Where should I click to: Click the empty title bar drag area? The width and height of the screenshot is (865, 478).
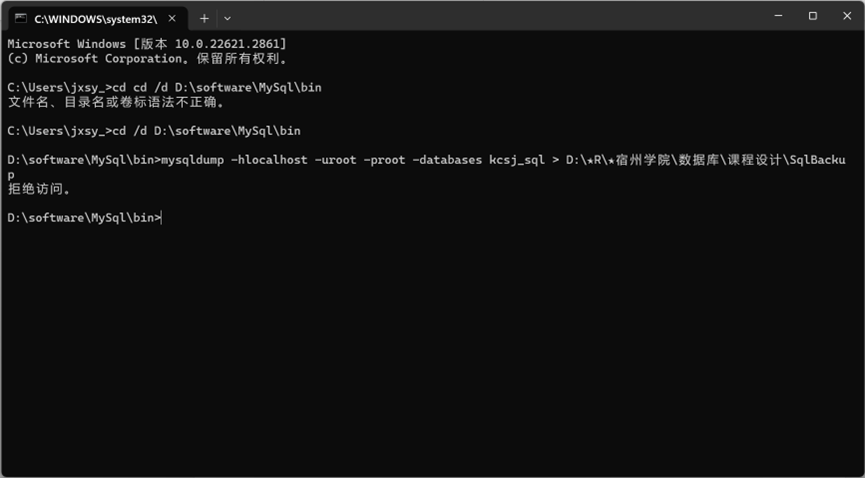pyautogui.click(x=500, y=16)
